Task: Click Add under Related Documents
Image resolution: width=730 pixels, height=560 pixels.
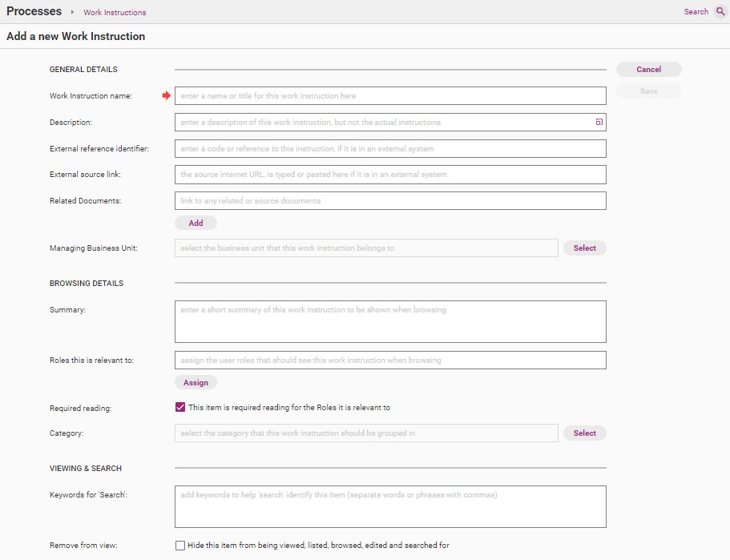Action: (196, 224)
